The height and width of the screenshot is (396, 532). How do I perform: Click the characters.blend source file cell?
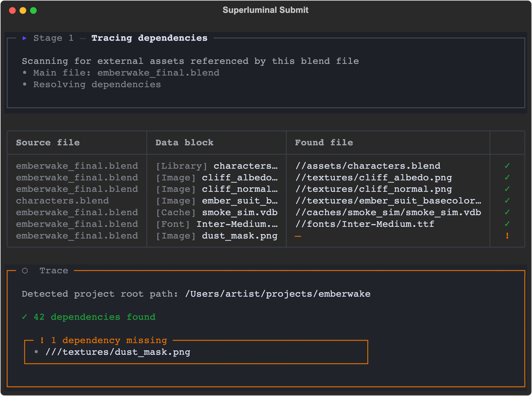[x=62, y=201]
